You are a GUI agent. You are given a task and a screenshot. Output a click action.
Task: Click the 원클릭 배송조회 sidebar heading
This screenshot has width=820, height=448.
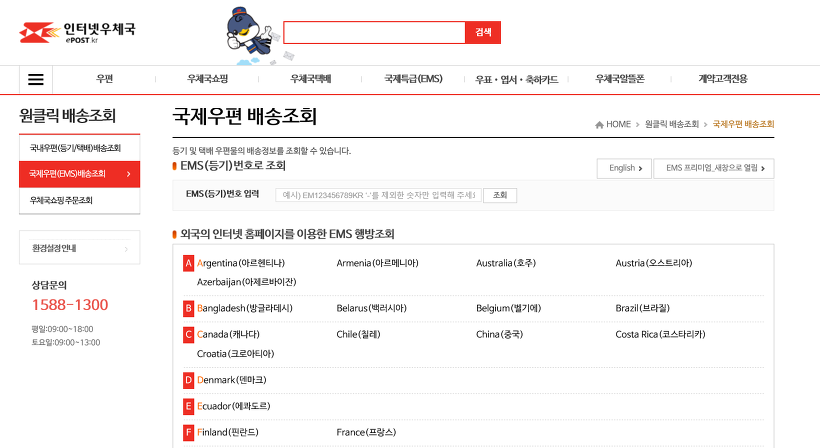67,116
